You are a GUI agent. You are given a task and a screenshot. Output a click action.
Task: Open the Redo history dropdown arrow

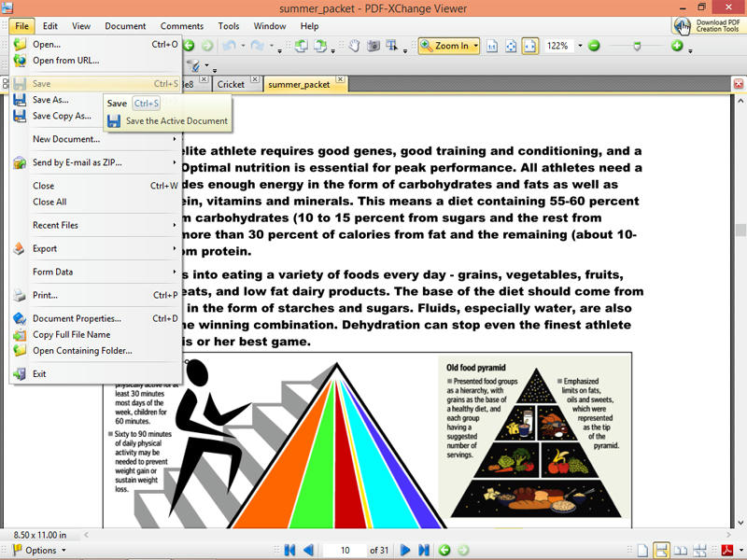[x=271, y=46]
